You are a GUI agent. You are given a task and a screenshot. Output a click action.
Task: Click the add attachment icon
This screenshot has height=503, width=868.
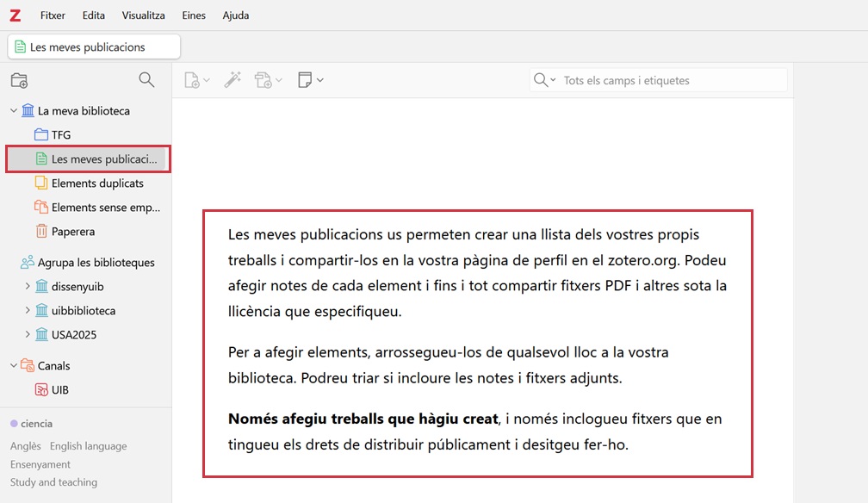(263, 80)
